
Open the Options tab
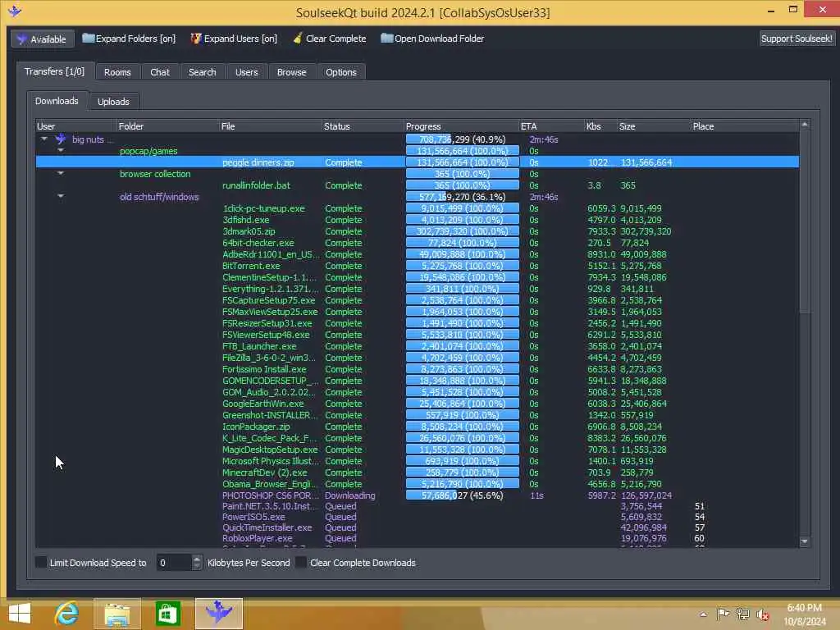click(x=340, y=72)
